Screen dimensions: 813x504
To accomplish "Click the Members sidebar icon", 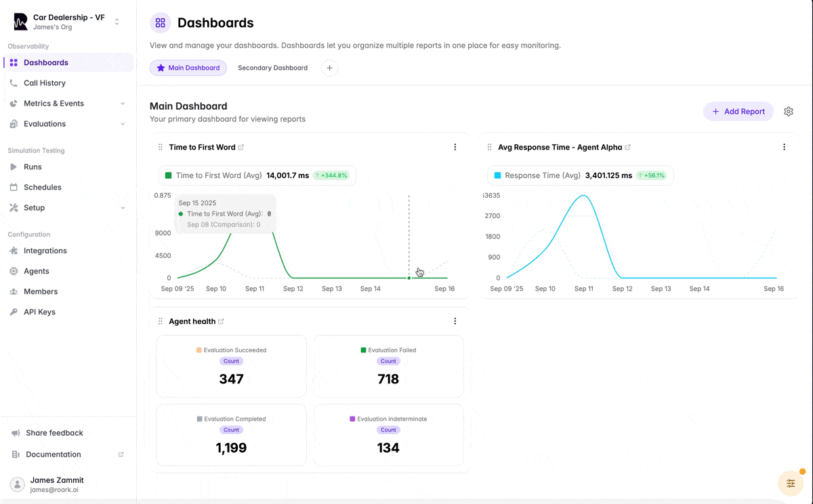I will coord(14,291).
